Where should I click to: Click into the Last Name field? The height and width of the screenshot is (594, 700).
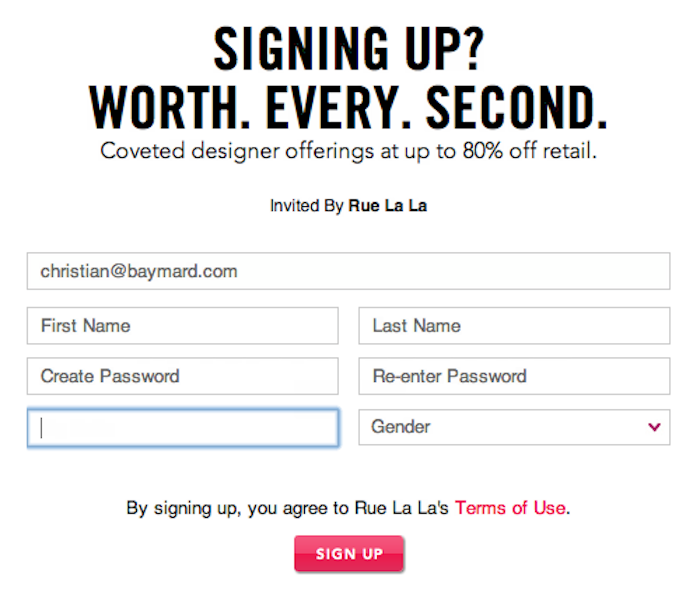pos(514,326)
